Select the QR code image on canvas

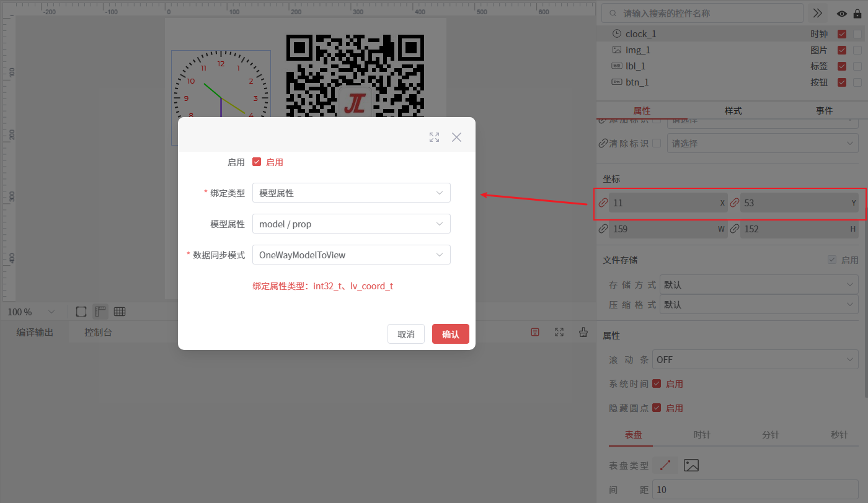pos(355,76)
